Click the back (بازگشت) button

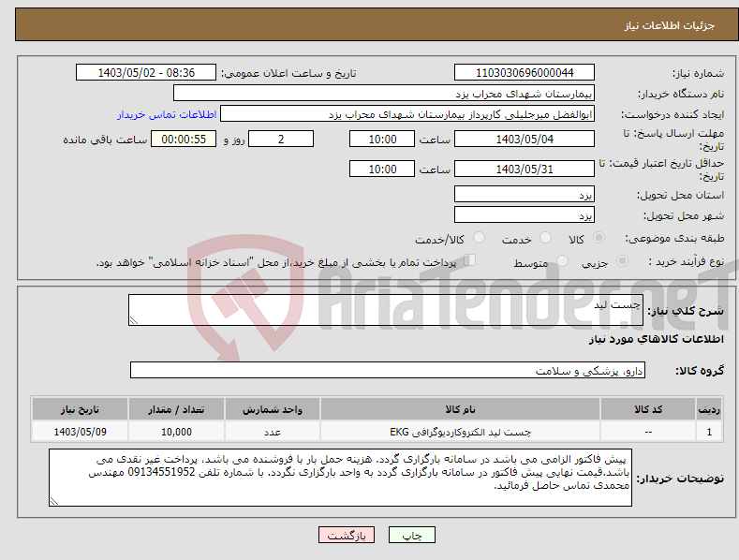(x=347, y=535)
